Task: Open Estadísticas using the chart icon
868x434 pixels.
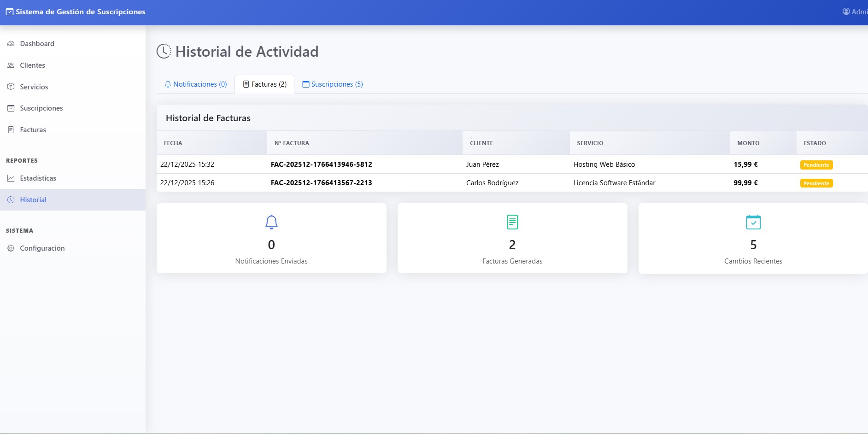Action: pos(11,178)
